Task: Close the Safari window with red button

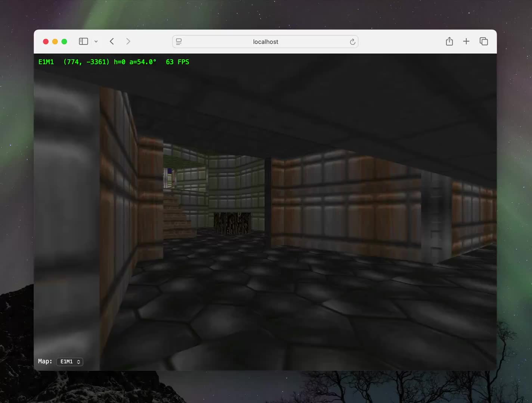Action: [46, 41]
